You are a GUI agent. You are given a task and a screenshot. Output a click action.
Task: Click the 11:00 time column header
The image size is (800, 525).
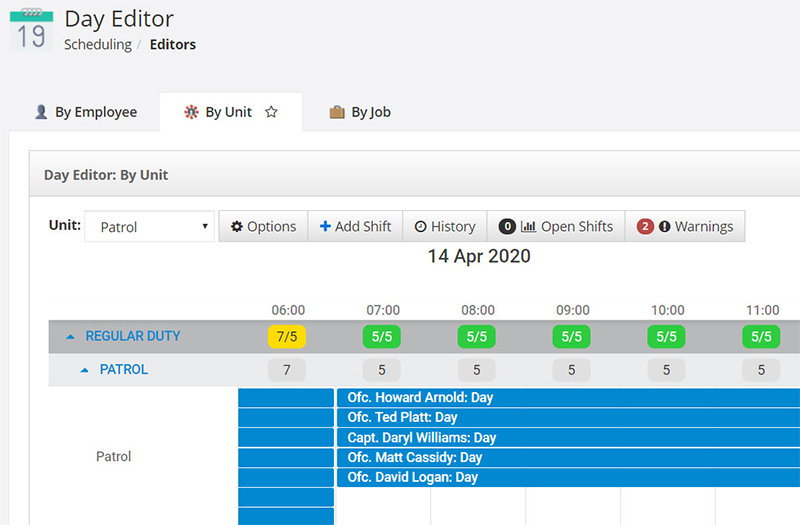[763, 310]
